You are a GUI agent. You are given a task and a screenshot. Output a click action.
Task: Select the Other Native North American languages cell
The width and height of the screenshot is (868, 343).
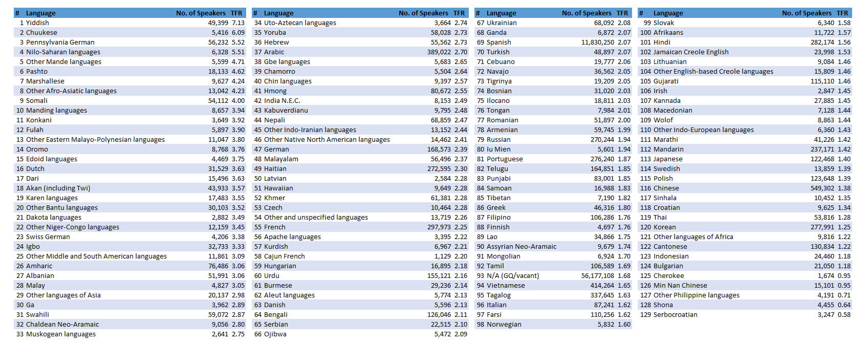pyautogui.click(x=327, y=140)
